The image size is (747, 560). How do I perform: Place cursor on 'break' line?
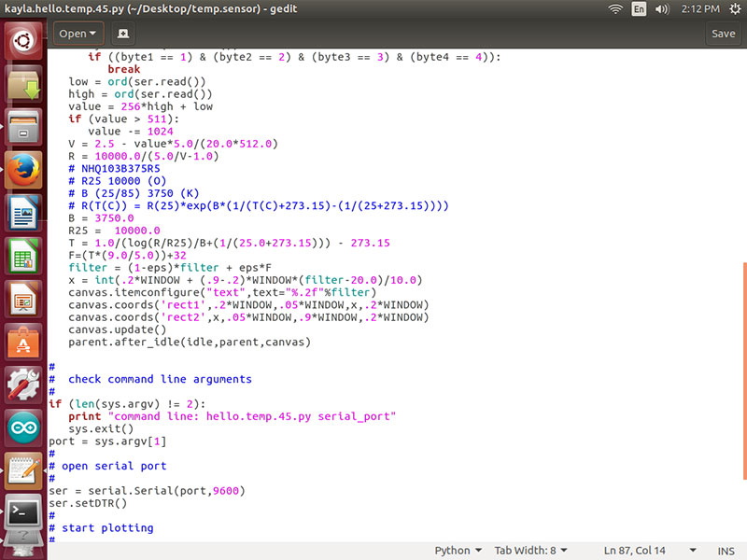click(124, 69)
